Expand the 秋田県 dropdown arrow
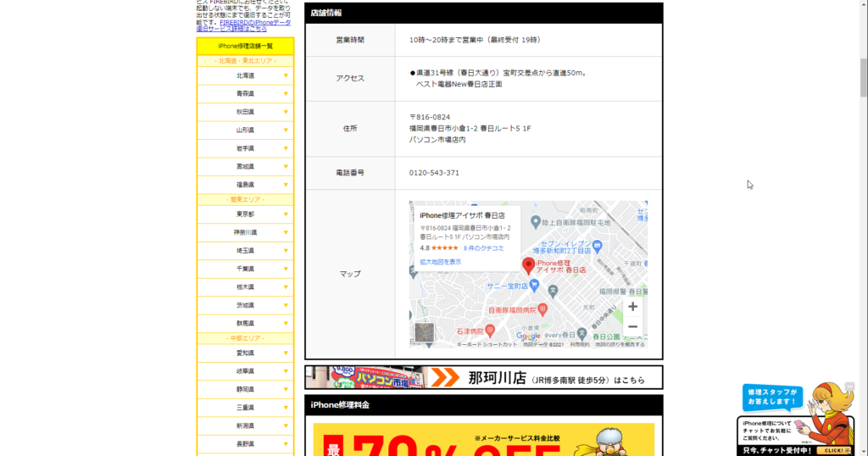The image size is (868, 456). (x=286, y=113)
